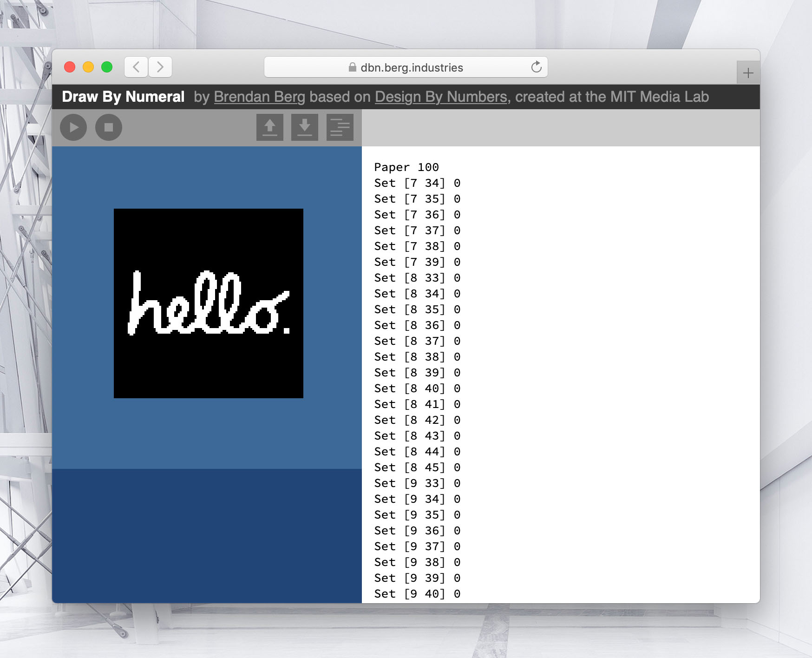Stop the running program
Image resolution: width=812 pixels, height=658 pixels.
click(109, 127)
